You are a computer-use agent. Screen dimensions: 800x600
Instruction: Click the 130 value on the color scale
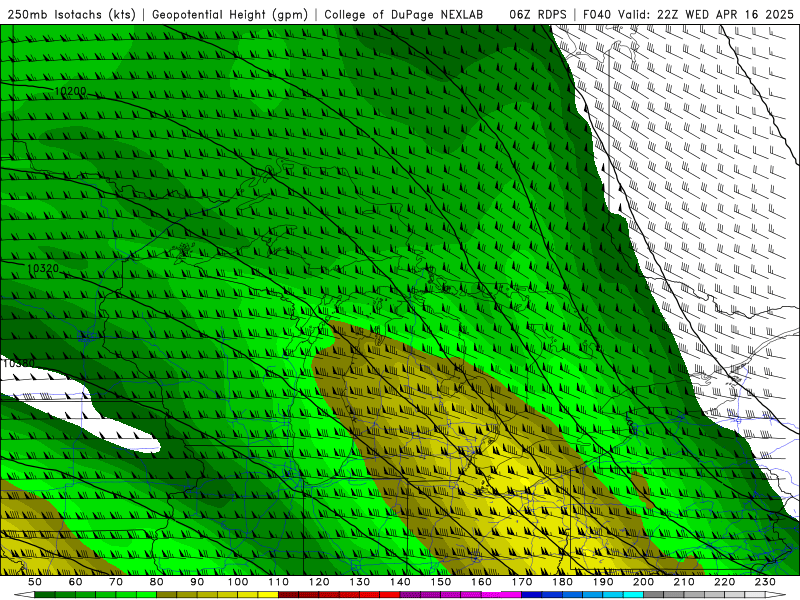(360, 582)
